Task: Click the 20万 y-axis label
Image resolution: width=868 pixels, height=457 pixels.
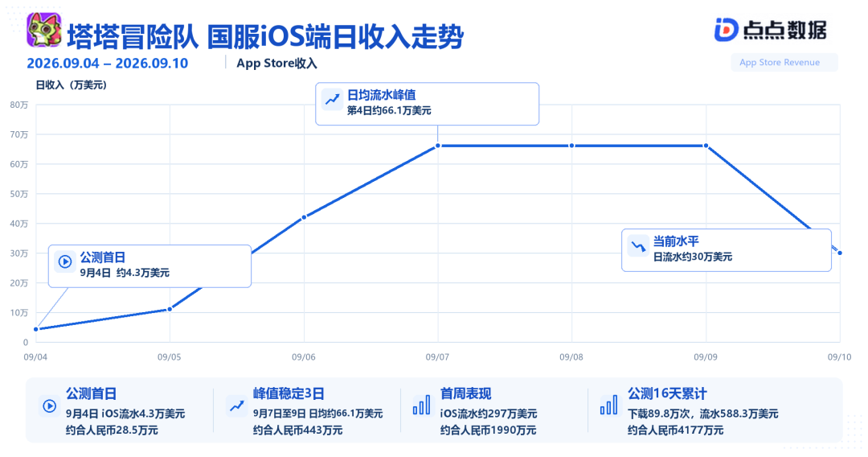Action: [x=18, y=283]
